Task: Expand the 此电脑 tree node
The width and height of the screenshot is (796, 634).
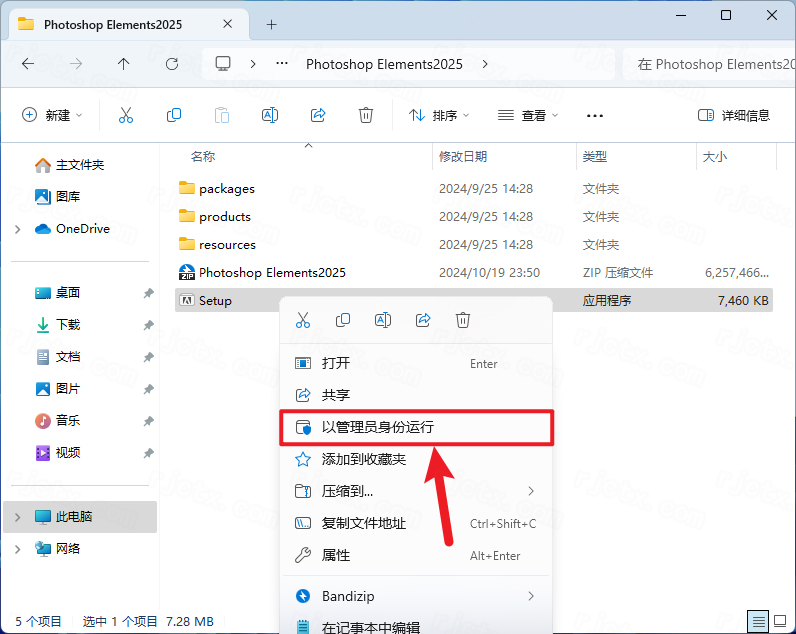Action: pos(18,517)
